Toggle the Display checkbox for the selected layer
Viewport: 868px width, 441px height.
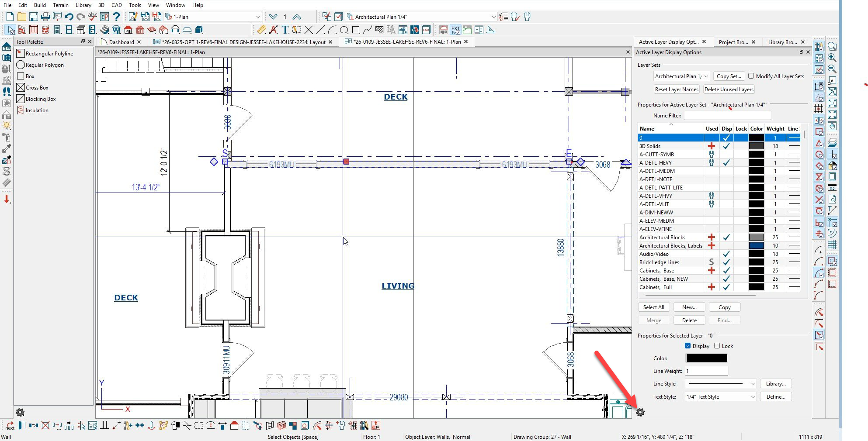687,346
